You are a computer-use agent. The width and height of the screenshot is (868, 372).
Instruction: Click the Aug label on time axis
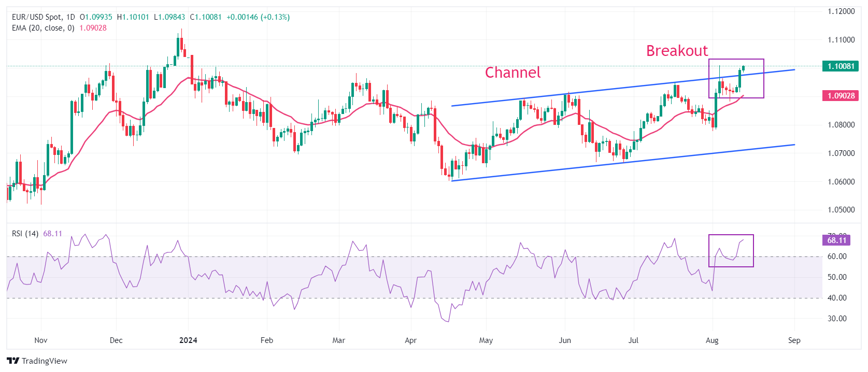pyautogui.click(x=712, y=340)
